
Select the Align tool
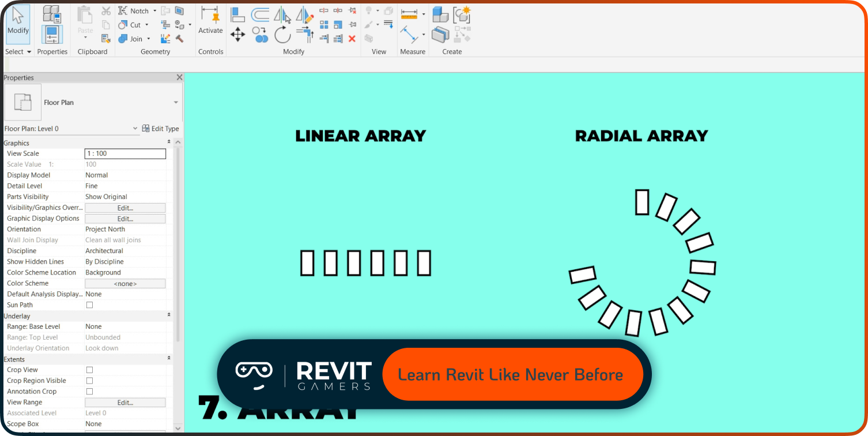click(237, 14)
